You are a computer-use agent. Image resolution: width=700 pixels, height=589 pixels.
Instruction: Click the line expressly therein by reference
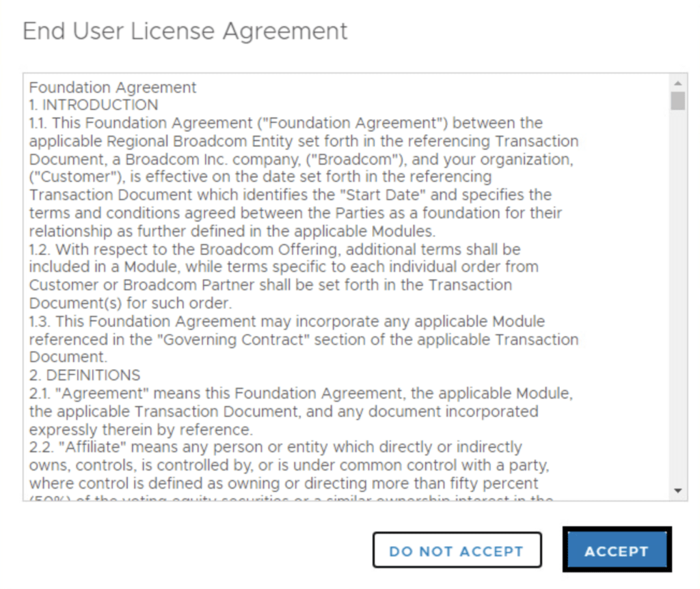140,430
